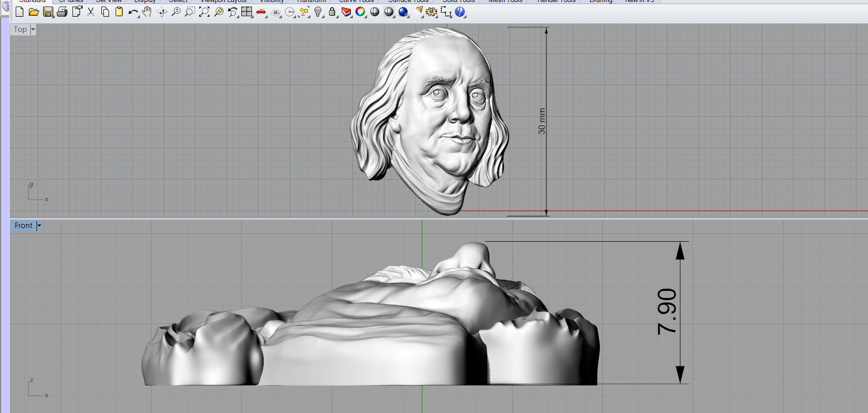The image size is (868, 413).
Task: Click the Lock Objects padlock icon
Action: point(332,12)
